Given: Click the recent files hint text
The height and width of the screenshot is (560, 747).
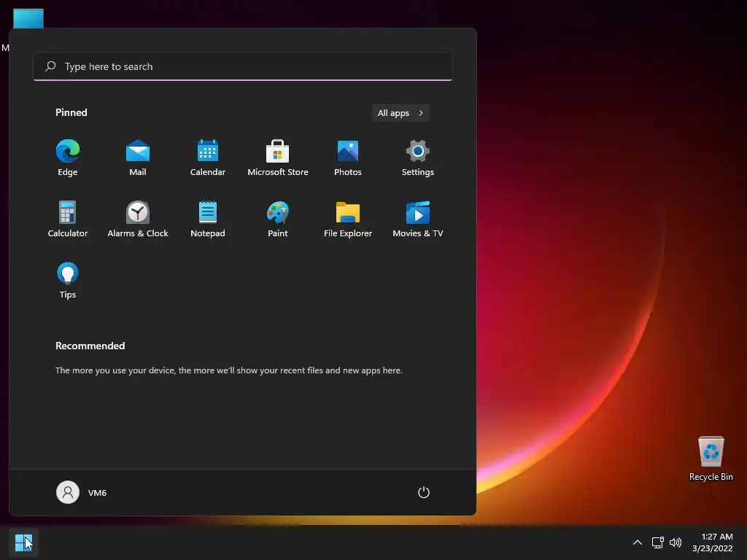Looking at the screenshot, I should [x=228, y=370].
